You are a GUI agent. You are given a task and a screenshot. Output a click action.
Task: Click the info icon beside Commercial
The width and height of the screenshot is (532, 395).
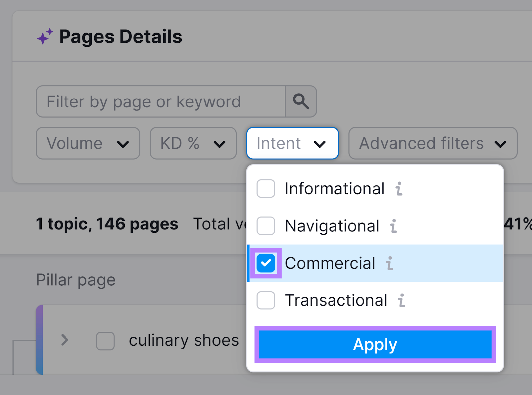tap(390, 263)
